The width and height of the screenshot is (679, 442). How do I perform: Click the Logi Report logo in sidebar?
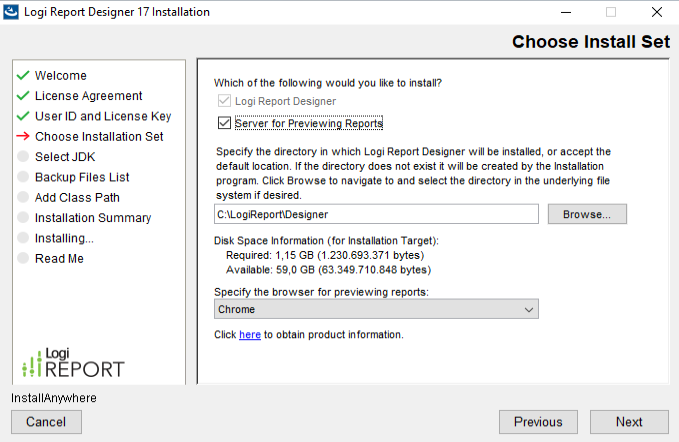coord(72,364)
